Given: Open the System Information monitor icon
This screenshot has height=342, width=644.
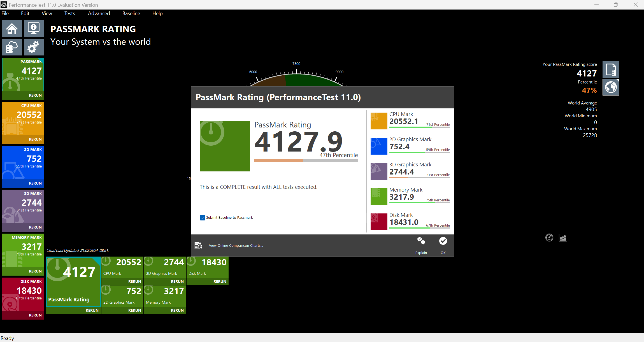Looking at the screenshot, I should click(x=34, y=28).
